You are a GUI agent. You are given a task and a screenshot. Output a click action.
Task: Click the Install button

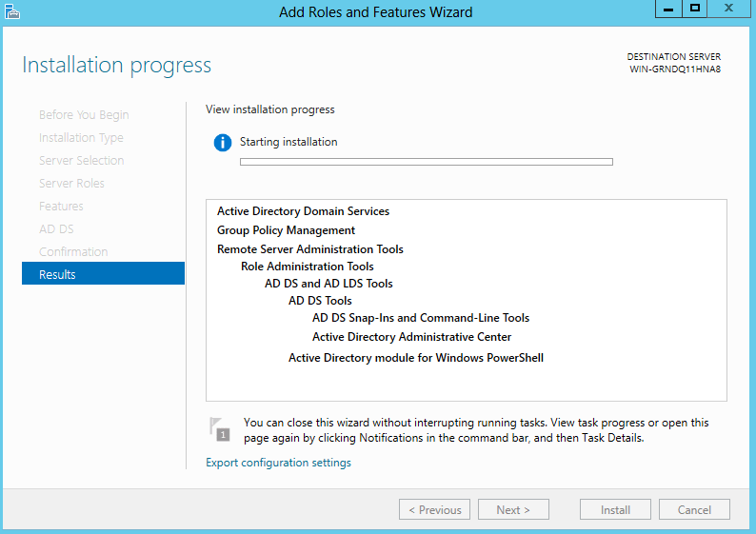click(615, 509)
